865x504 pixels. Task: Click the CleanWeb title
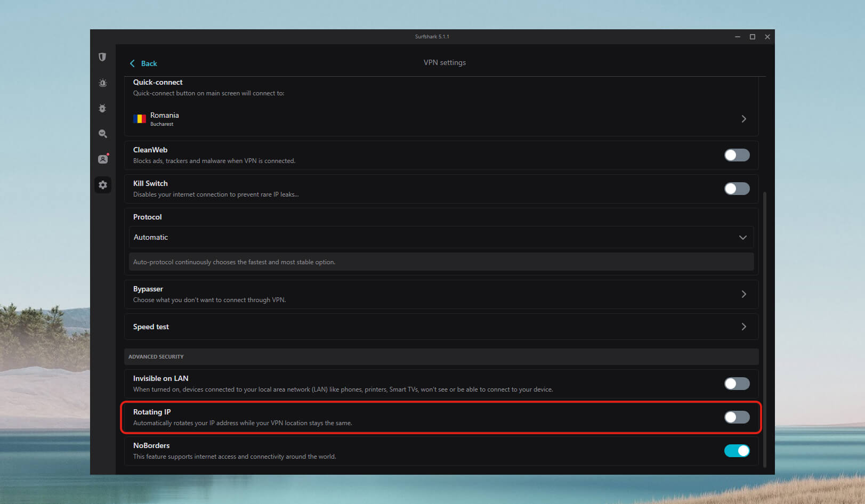[150, 150]
